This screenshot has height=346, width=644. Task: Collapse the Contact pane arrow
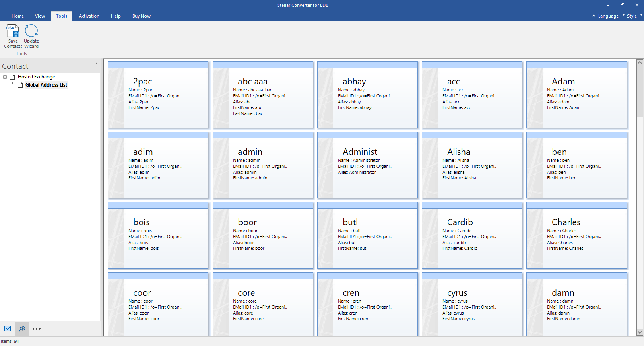[97, 64]
